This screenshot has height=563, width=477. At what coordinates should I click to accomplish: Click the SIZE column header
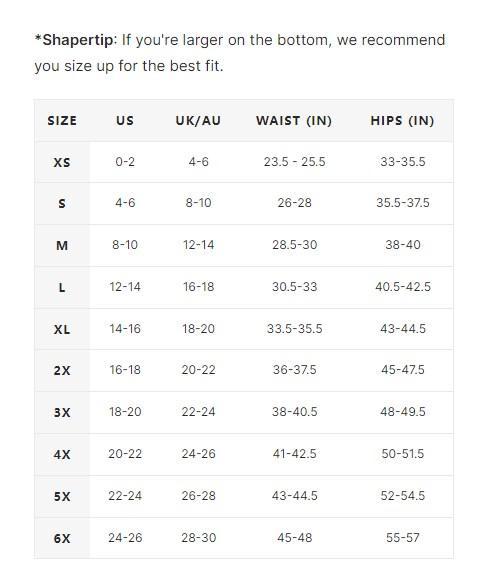pyautogui.click(x=62, y=121)
